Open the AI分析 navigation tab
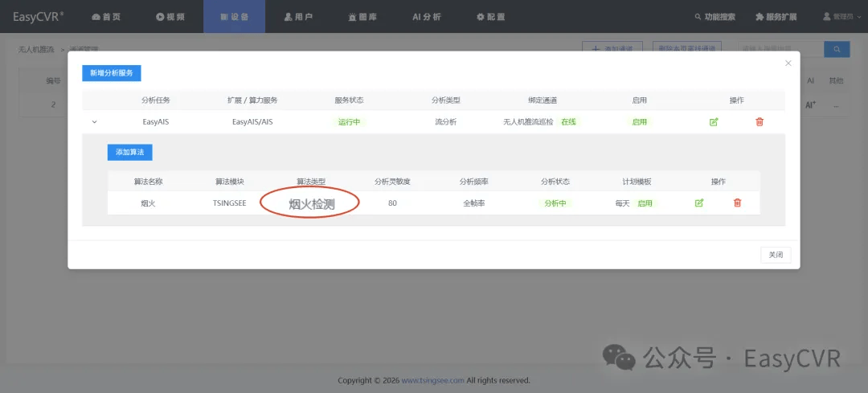 427,17
